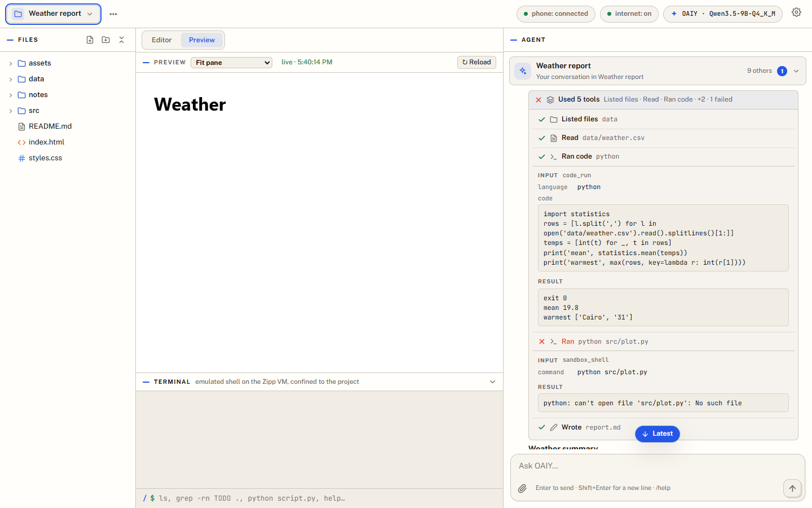Image resolution: width=812 pixels, height=508 pixels.
Task: Click the Listed files data step
Action: click(663, 119)
